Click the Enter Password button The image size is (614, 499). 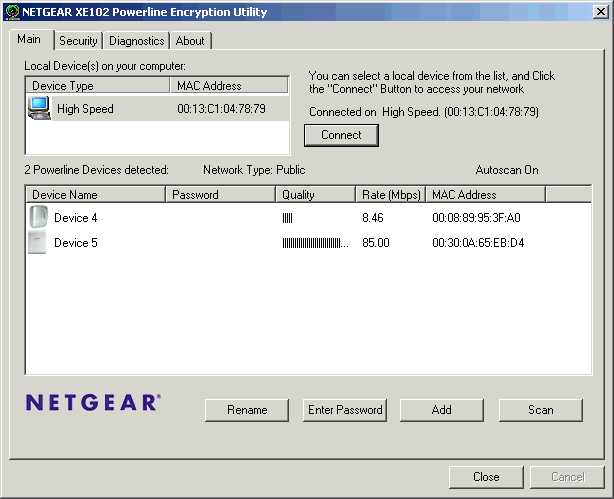click(345, 410)
